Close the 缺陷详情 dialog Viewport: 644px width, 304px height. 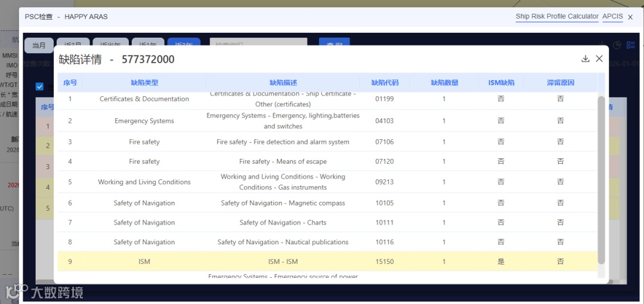tap(599, 59)
